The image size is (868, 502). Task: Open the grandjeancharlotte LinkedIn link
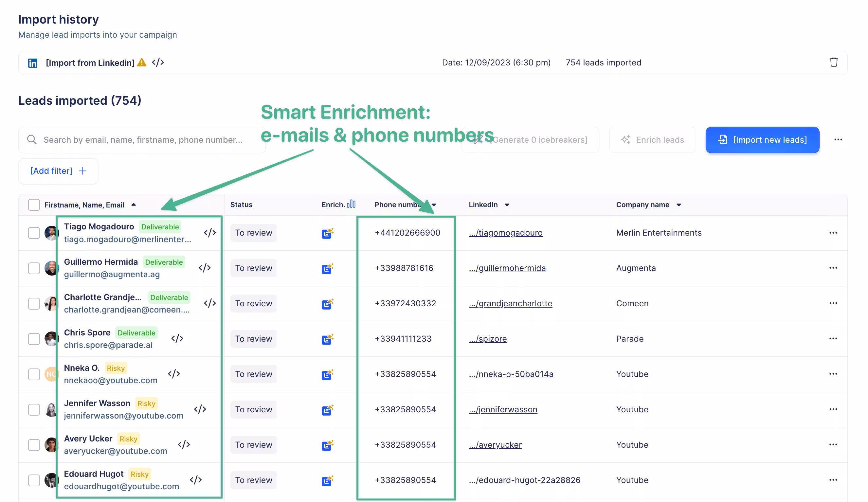pos(511,303)
